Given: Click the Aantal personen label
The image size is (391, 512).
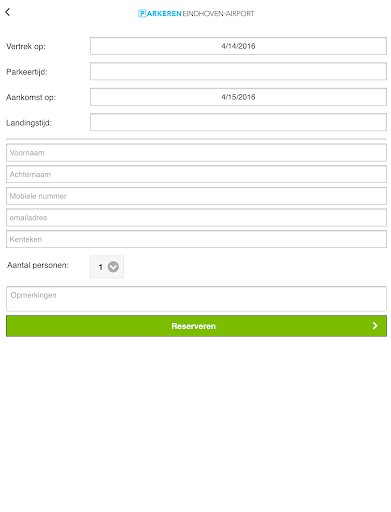Looking at the screenshot, I should [x=38, y=265].
